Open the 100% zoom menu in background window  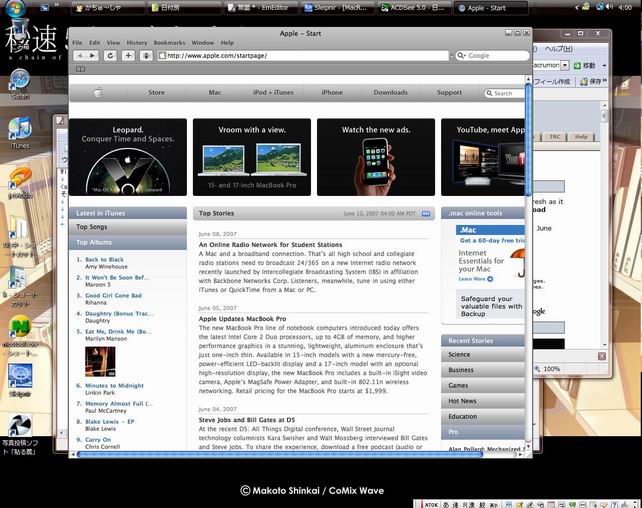pos(547,369)
